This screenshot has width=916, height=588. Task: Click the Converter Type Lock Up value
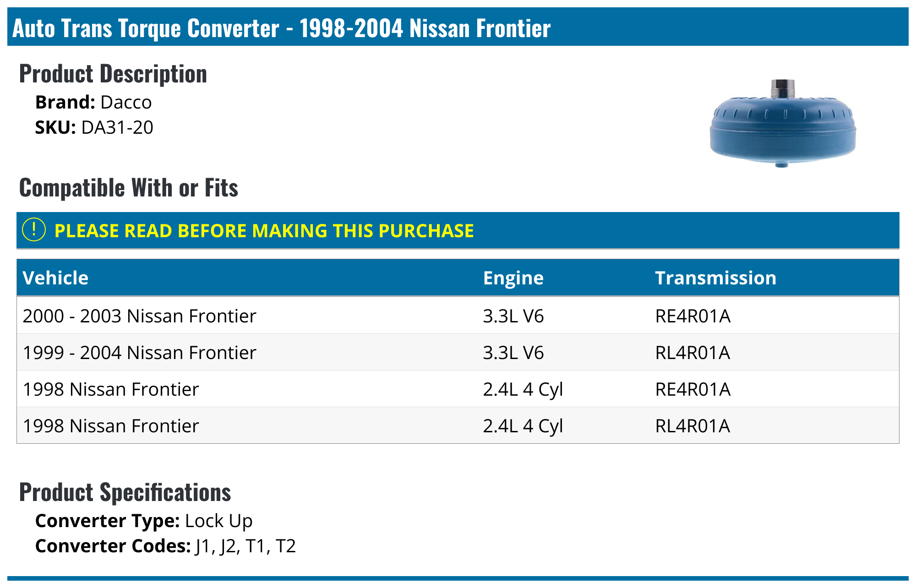coord(218,521)
